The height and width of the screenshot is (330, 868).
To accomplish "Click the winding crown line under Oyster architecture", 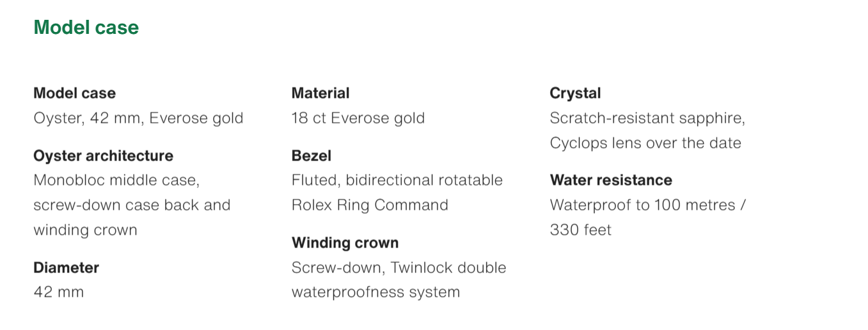I will 85,230.
